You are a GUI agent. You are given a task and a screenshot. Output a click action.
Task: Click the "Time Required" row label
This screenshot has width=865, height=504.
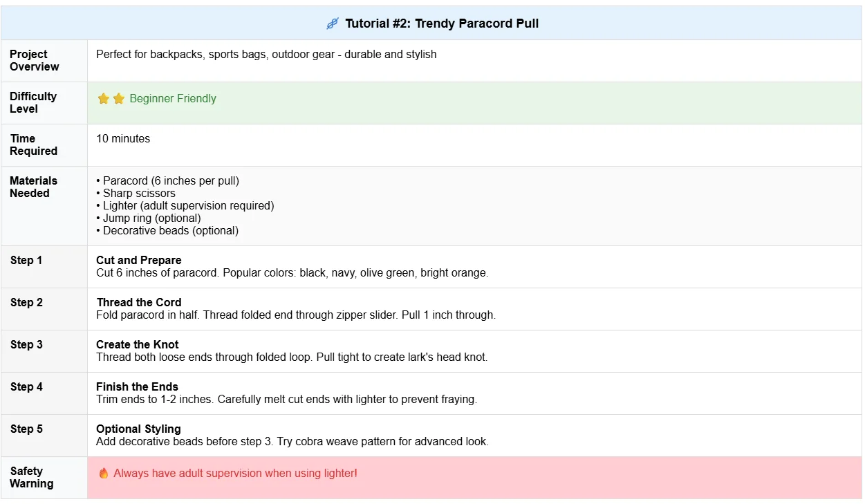tap(33, 144)
